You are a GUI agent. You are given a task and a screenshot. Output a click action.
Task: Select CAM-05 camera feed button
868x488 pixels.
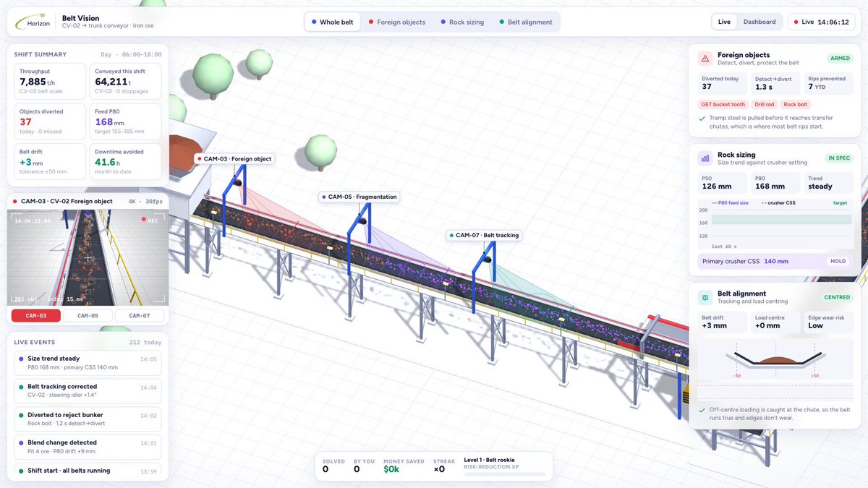point(88,315)
